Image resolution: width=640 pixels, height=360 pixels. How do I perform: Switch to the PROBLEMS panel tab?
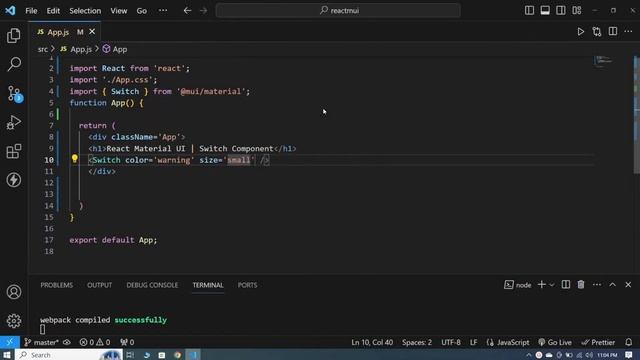(57, 285)
